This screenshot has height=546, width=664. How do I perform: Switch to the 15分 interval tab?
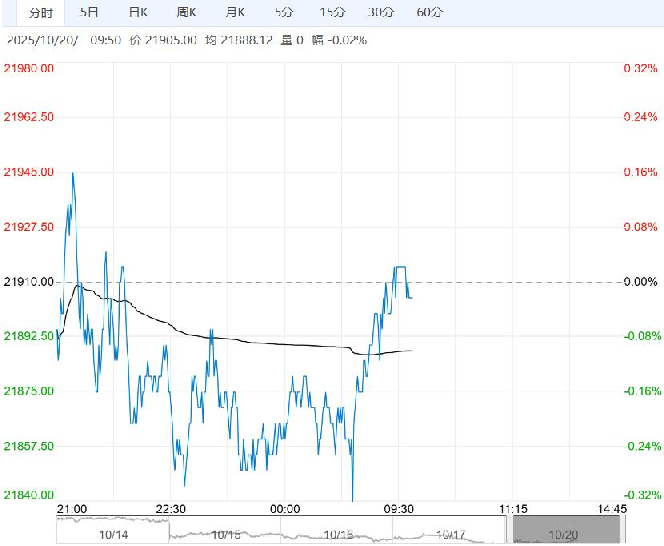point(332,13)
